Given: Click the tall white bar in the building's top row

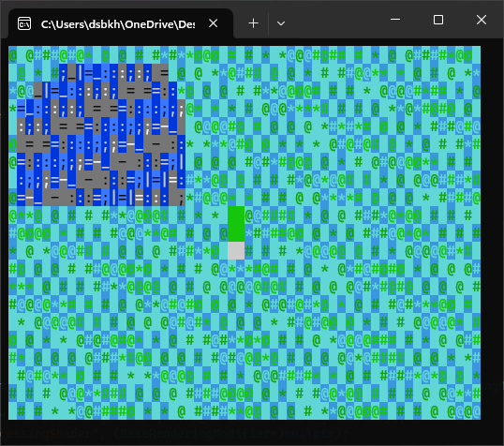Looking at the screenshot, I should 80,72.
